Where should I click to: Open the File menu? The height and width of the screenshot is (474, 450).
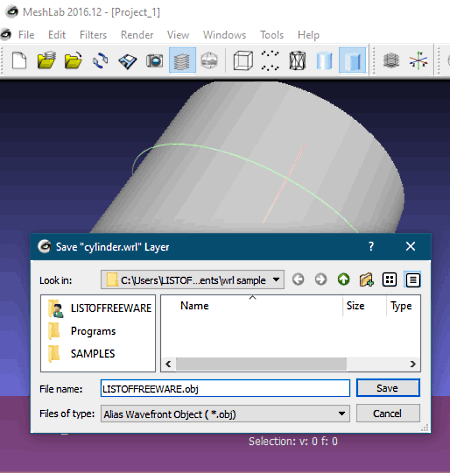(x=26, y=35)
